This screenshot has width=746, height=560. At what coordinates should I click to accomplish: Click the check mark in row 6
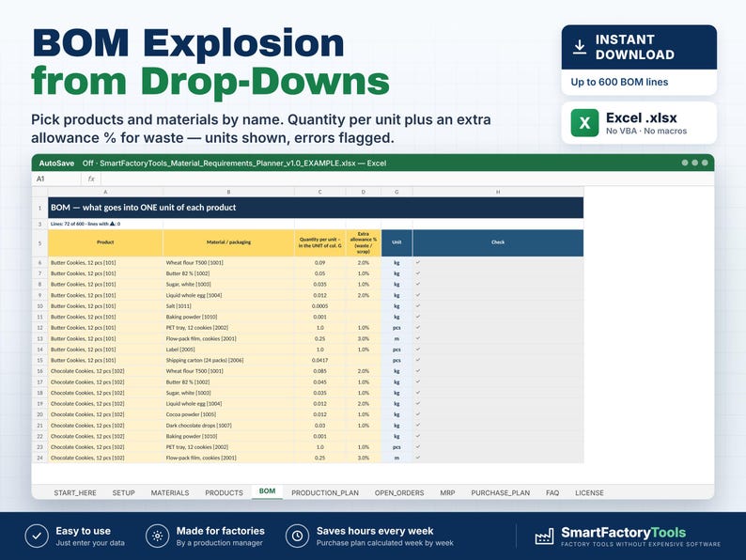pyautogui.click(x=418, y=262)
